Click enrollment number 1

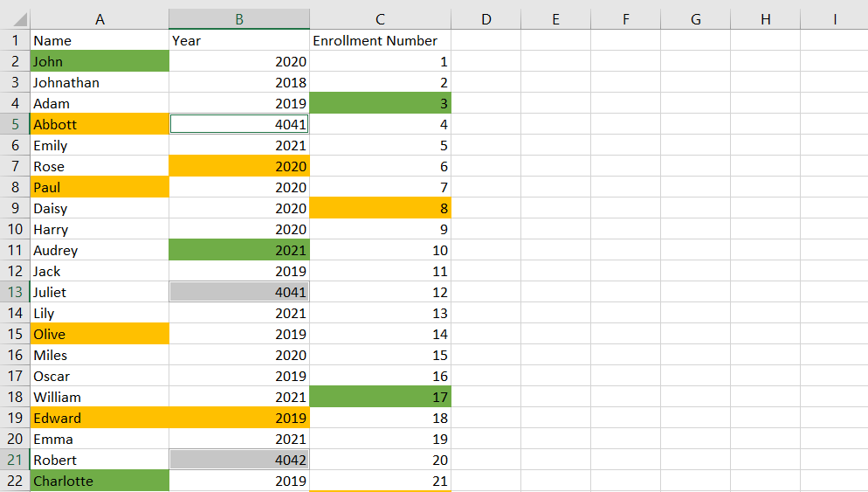point(381,61)
